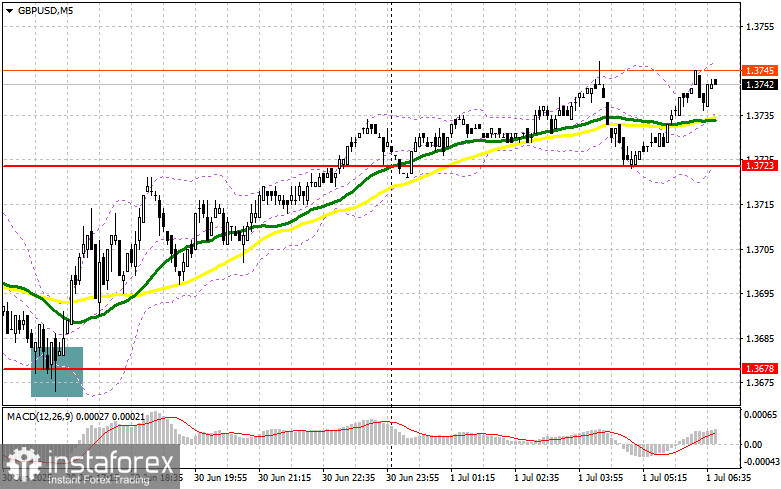This screenshot has height=489, width=781.
Task: Select the 1.3685 price axis value
Action: pos(761,339)
